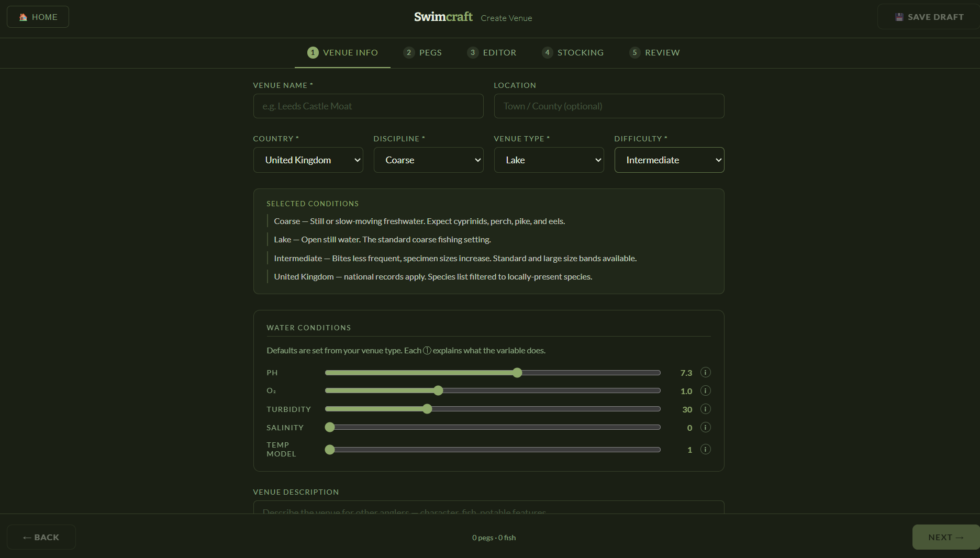The height and width of the screenshot is (558, 980).
Task: Click the 'Create Venue' header text
Action: [x=506, y=18]
